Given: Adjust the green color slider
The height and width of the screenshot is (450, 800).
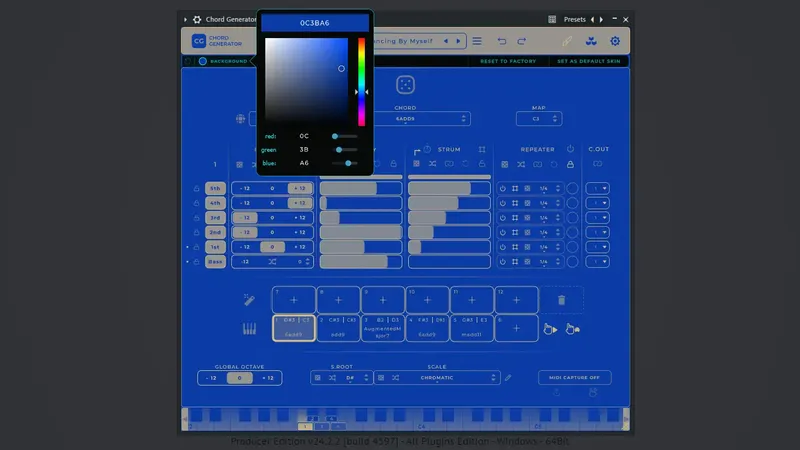Looking at the screenshot, I should pyautogui.click(x=344, y=149).
